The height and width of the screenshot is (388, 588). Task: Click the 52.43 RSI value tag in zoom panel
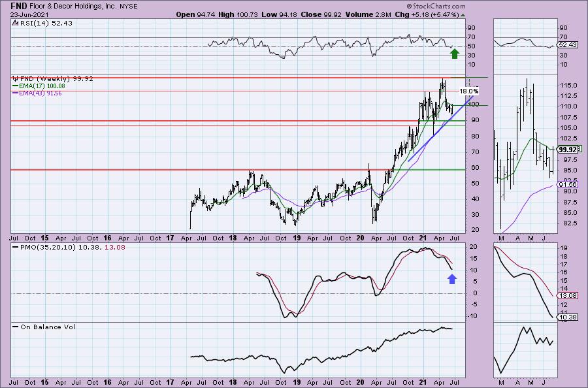tap(568, 44)
